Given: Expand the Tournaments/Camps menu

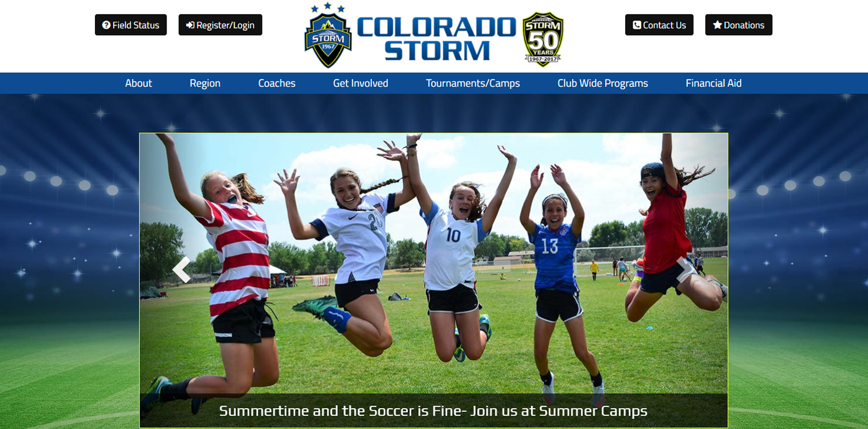Looking at the screenshot, I should tap(473, 83).
